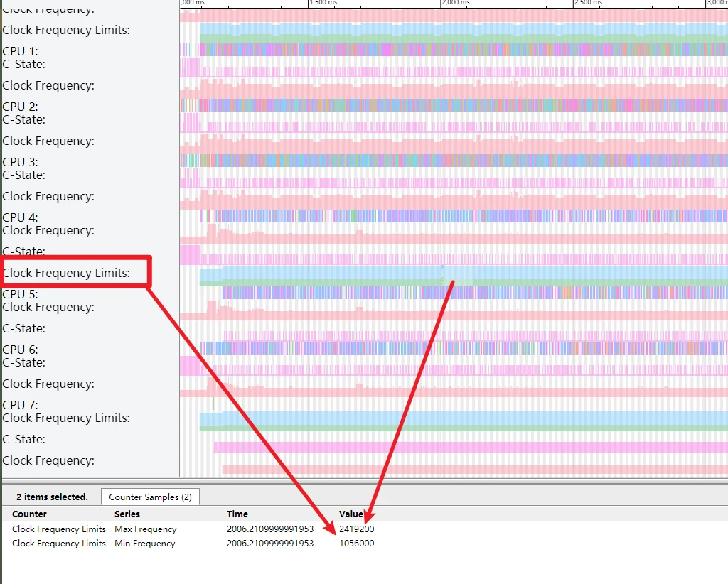Image resolution: width=728 pixels, height=584 pixels.
Task: Select the Max Frequency row
Action: (145, 529)
